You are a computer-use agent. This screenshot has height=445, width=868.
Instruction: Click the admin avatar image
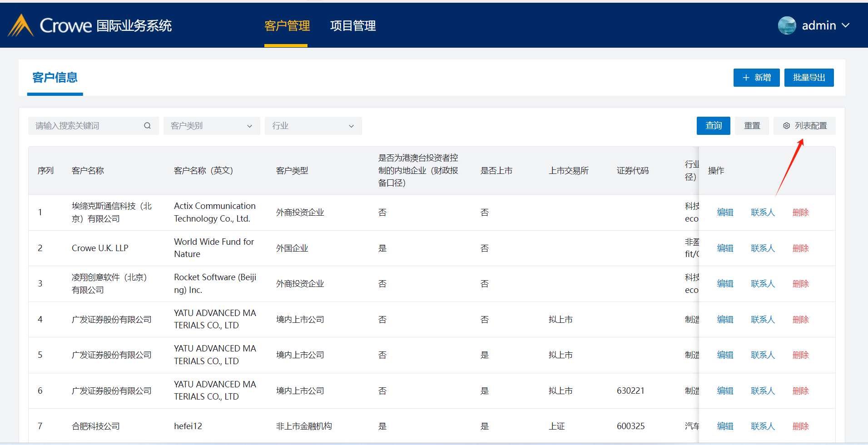pyautogui.click(x=787, y=25)
